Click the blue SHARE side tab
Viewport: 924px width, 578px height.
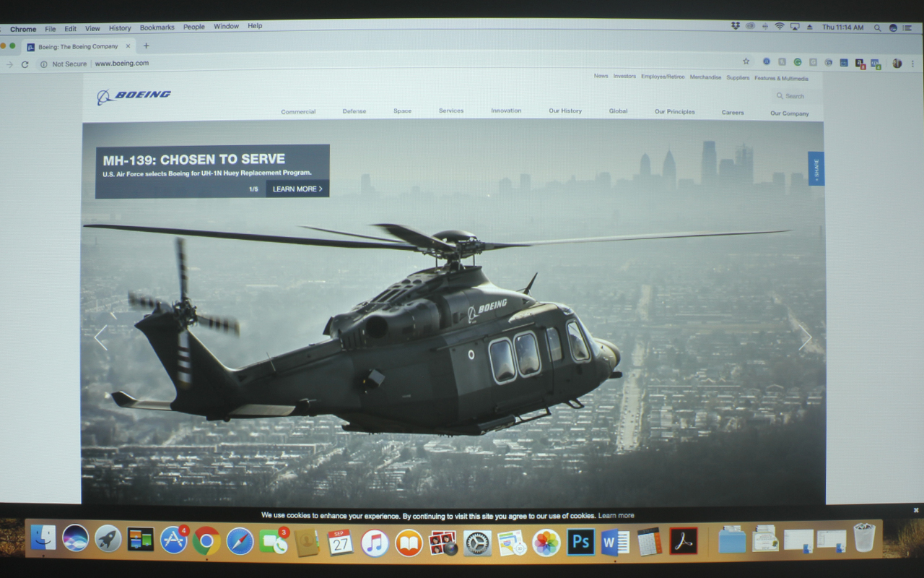(x=816, y=168)
